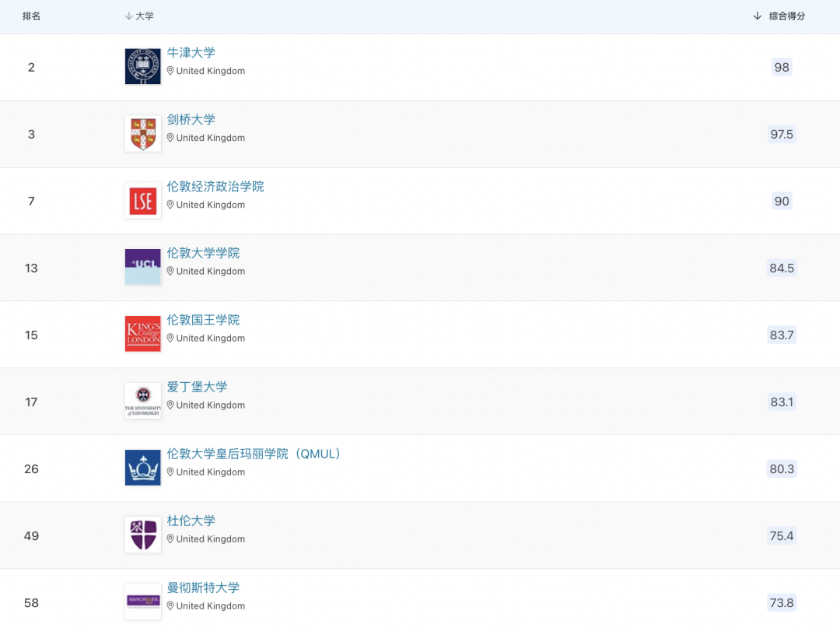Image resolution: width=840 pixels, height=635 pixels.
Task: Click the score 73.8 badge
Action: point(782,603)
